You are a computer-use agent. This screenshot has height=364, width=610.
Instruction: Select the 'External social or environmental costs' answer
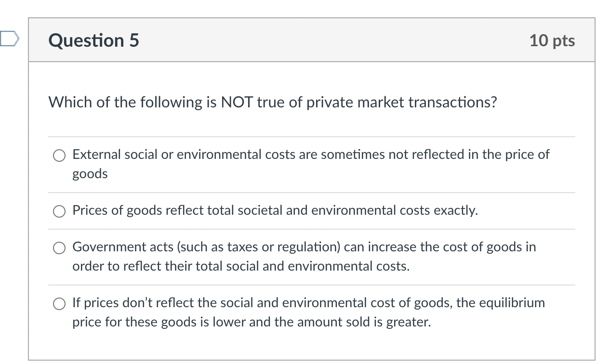click(x=59, y=156)
